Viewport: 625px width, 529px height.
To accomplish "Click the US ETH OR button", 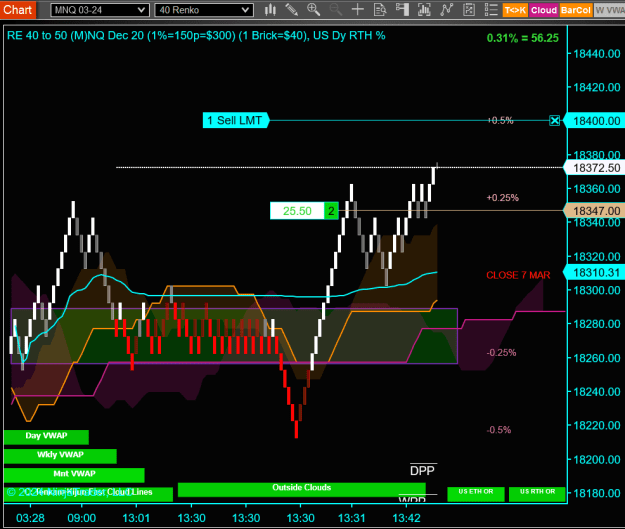I will click(476, 494).
